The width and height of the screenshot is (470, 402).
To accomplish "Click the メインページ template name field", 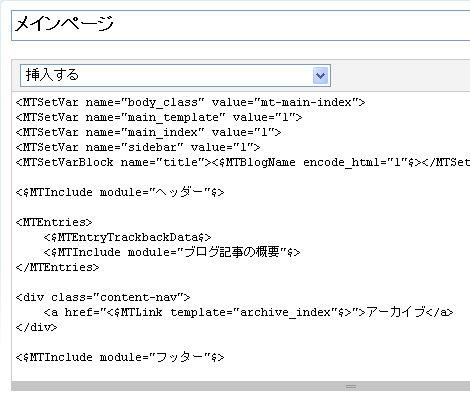I will (x=241, y=25).
